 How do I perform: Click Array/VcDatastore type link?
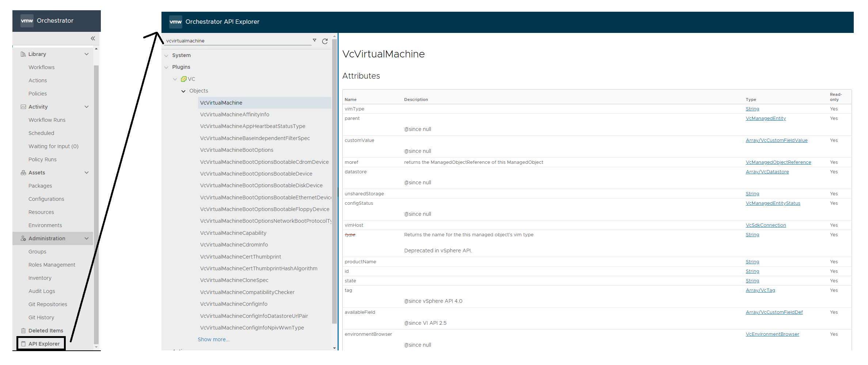tap(767, 172)
